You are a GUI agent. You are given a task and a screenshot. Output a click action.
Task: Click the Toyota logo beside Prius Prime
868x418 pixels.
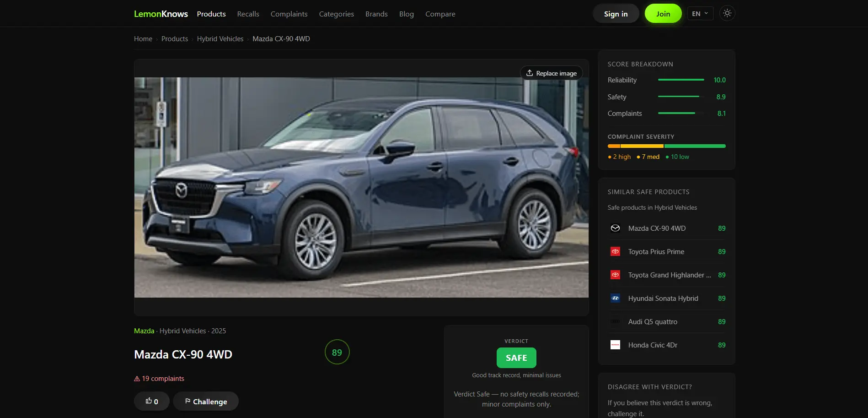(616, 251)
